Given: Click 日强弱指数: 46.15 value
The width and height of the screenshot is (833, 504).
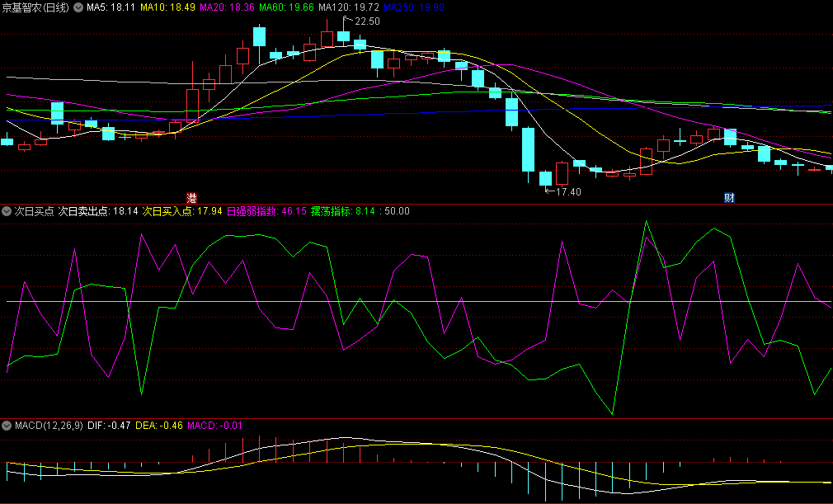Looking at the screenshot, I should pos(266,211).
